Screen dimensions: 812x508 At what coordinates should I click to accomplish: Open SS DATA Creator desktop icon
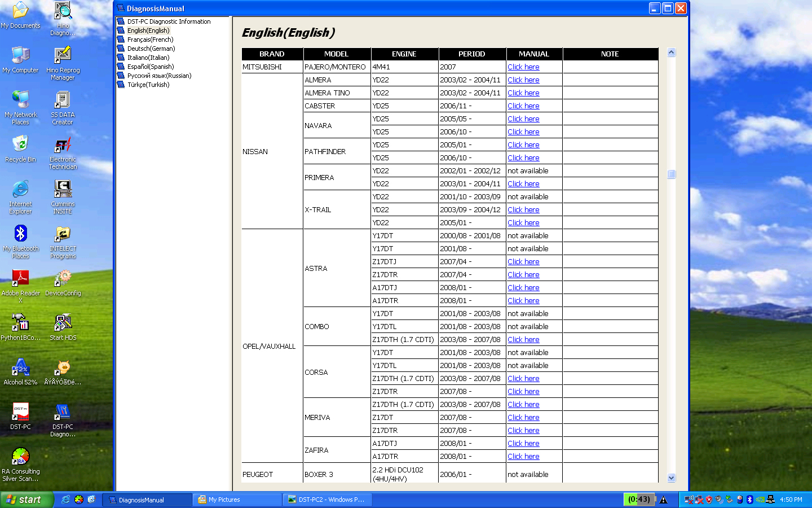63,108
